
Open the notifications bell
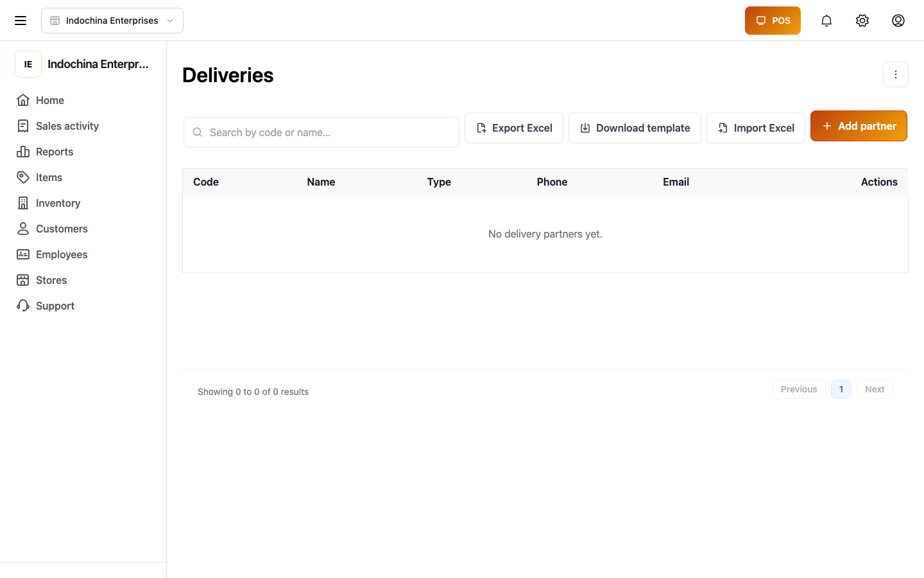tap(826, 21)
